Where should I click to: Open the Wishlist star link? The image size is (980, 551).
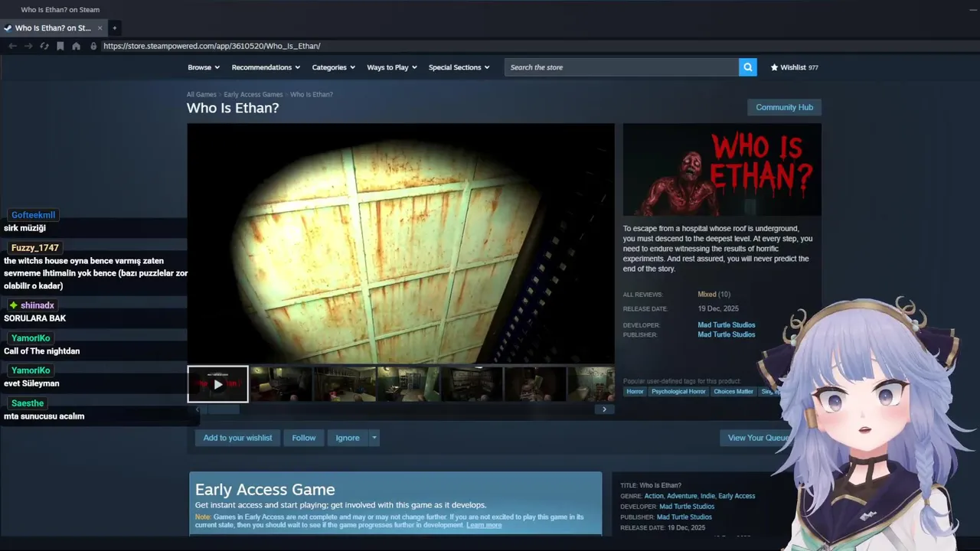794,67
